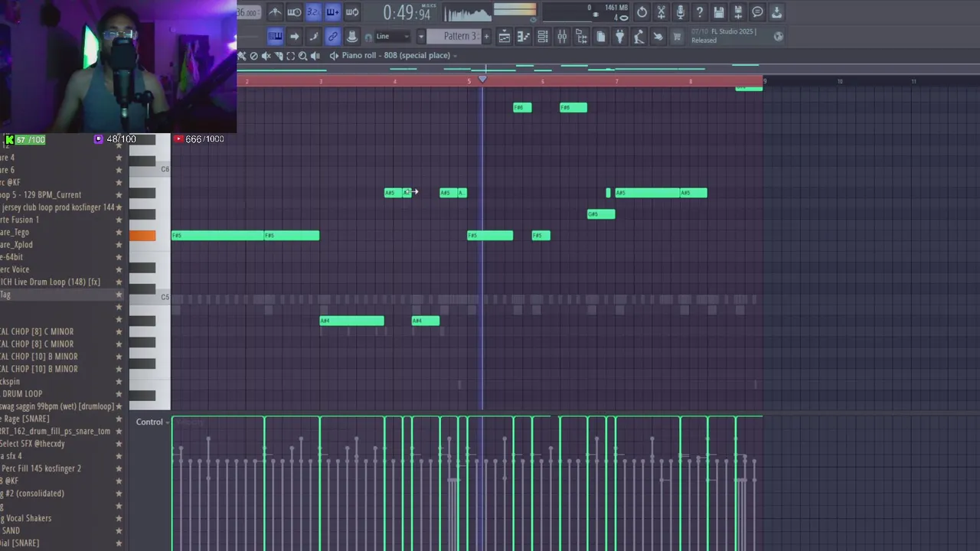980x551 pixels.
Task: Click the magnet snap icon
Action: pos(368,37)
